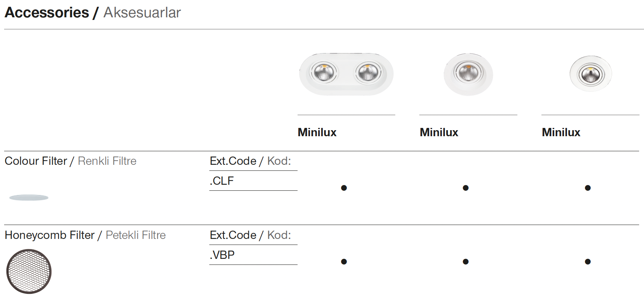Click the middle single round Minilux image
This screenshot has height=301, width=644.
(468, 74)
